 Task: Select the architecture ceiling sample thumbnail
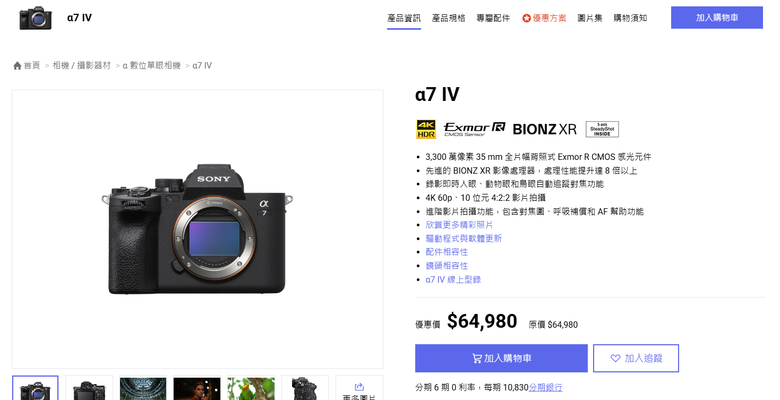143,388
